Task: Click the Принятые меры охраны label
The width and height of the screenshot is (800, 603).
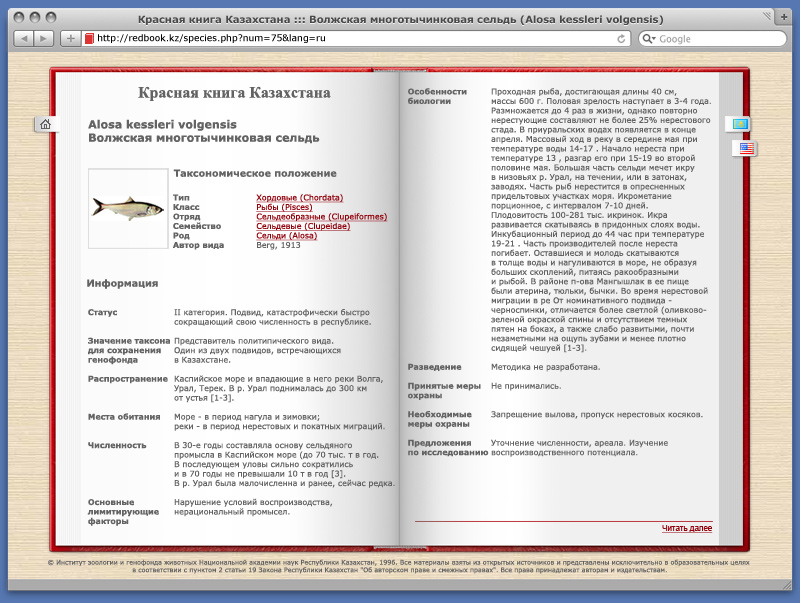Action: [x=444, y=391]
